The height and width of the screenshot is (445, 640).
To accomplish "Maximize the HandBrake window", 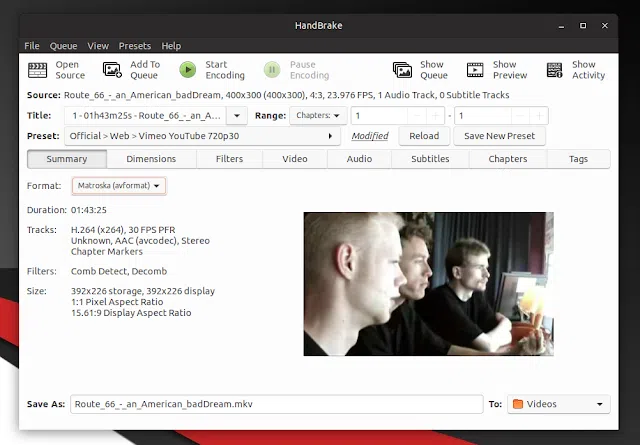I will pos(583,26).
